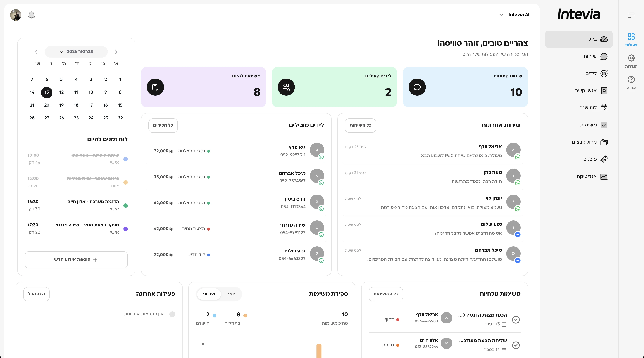Open Agents (סוכנים) sparkle icon in sidebar
Viewport: 644px width, 358px height.
tap(604, 159)
